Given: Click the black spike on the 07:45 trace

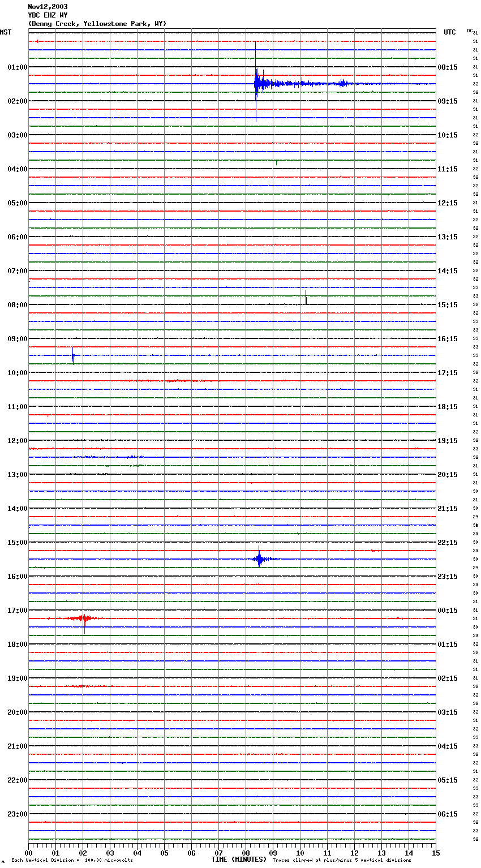Looking at the screenshot, I should tap(306, 297).
